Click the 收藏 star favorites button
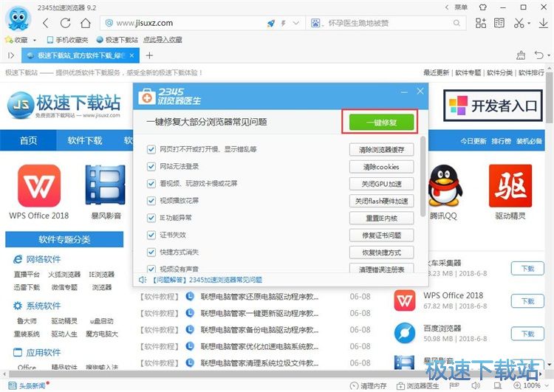 [x=16, y=40]
